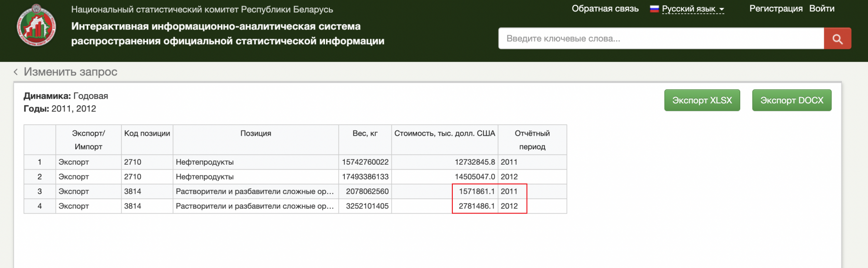Click period 2011 in row 1
This screenshot has height=268, width=868.
509,162
